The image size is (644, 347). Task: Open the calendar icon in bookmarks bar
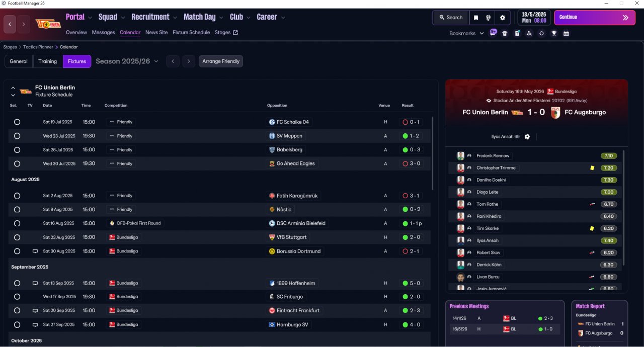(x=566, y=34)
